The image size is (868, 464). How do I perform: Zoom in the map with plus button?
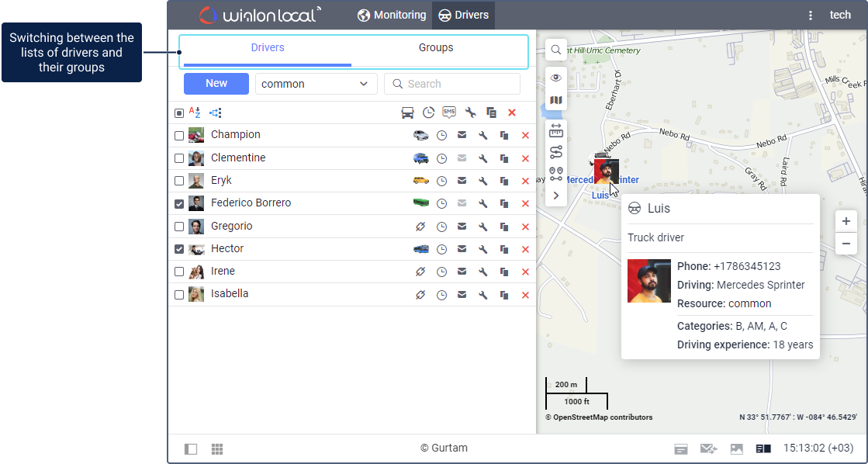click(846, 221)
